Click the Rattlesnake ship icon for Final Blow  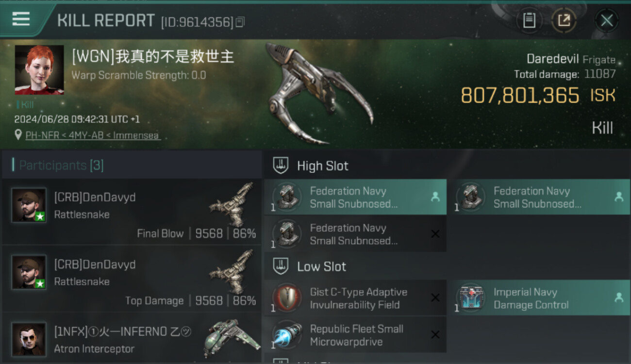pos(232,204)
